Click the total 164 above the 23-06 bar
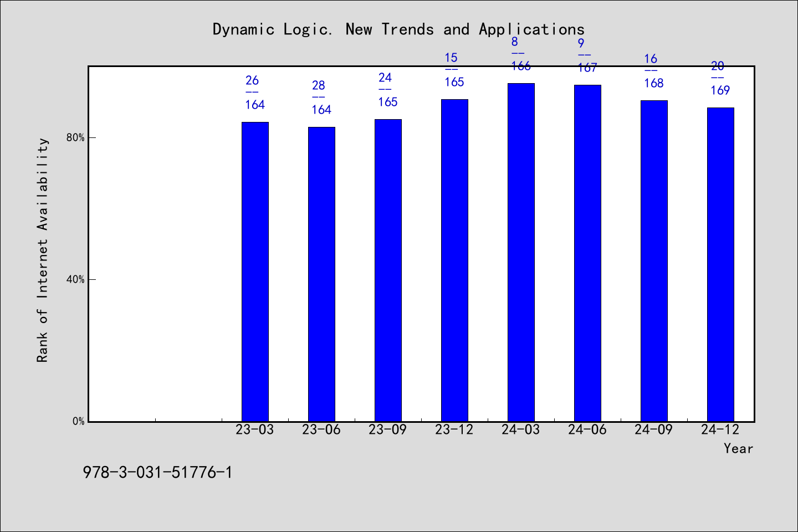Screen dimensions: 798x532 click(321, 110)
